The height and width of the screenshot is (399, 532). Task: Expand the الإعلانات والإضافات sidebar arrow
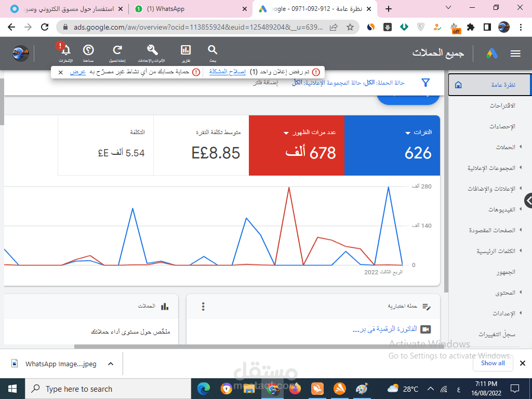[521, 188]
